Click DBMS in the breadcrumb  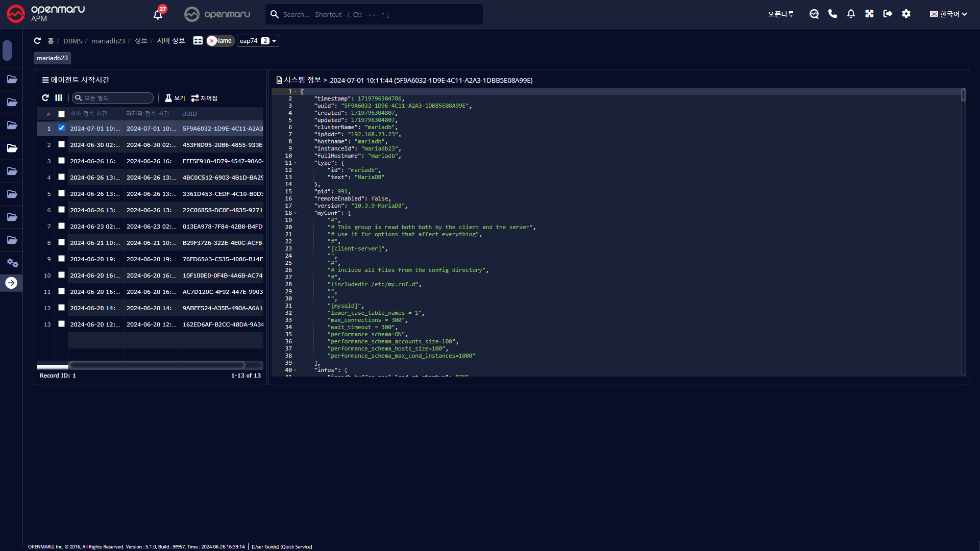(72, 41)
